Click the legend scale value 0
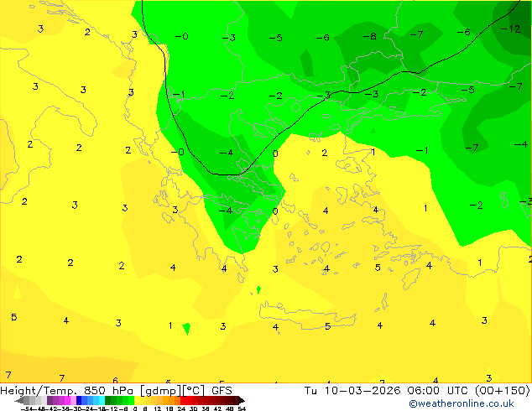Viewport: 532px width, 411px height. point(135,408)
